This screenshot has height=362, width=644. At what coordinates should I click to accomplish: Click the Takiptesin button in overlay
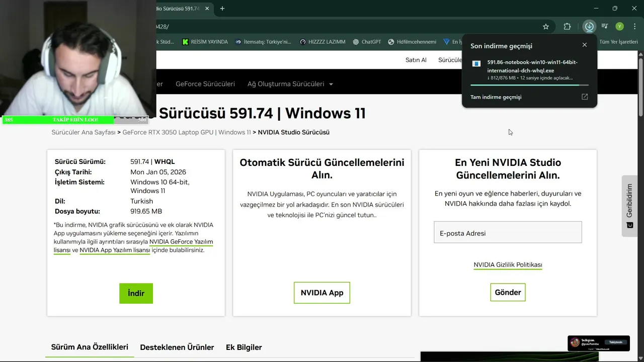click(x=615, y=342)
